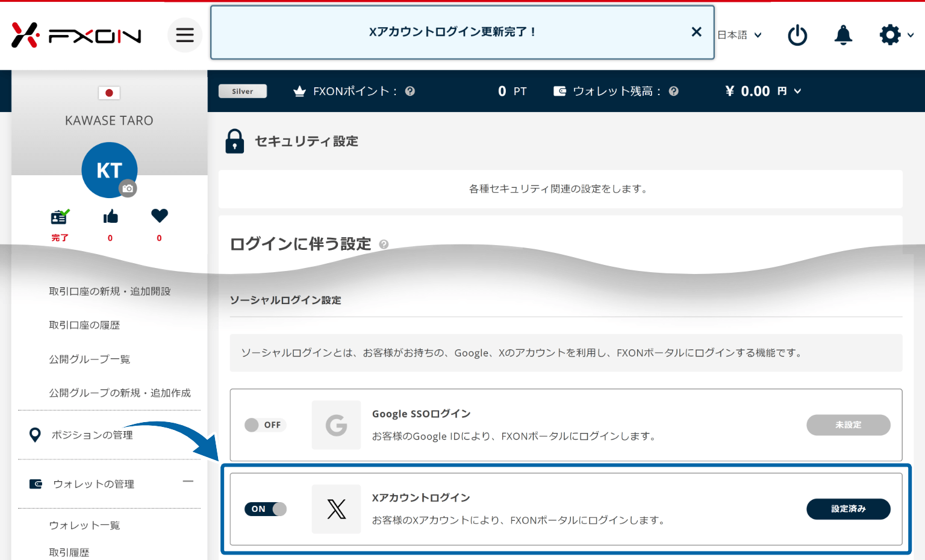Open 公開グループ一覧
This screenshot has height=560, width=925.
(x=89, y=359)
